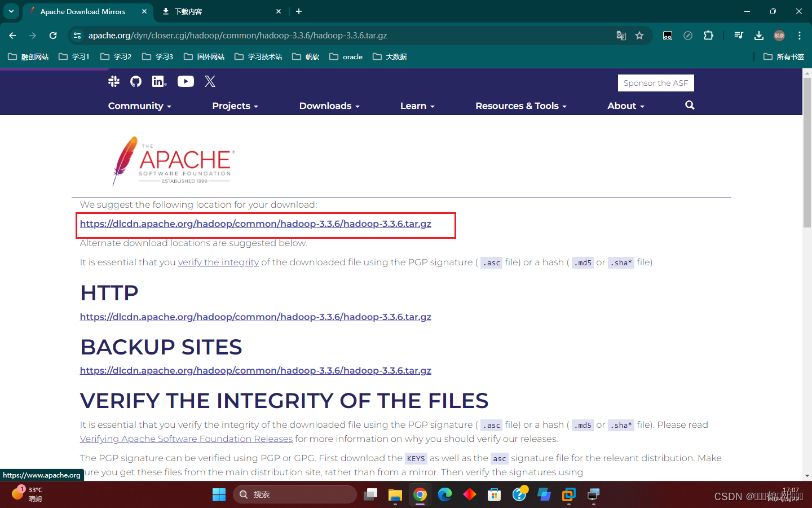Expand the Community dropdown menu
This screenshot has height=508, width=812.
[139, 106]
